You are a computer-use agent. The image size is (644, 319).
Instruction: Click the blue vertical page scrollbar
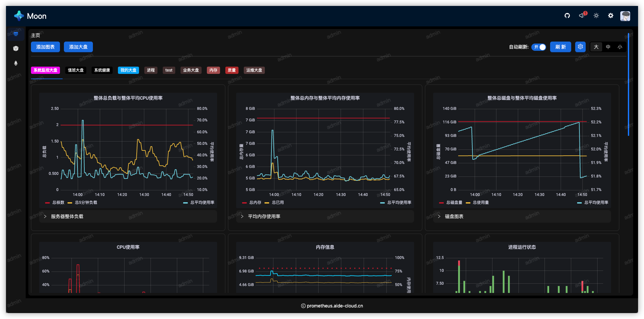click(629, 84)
